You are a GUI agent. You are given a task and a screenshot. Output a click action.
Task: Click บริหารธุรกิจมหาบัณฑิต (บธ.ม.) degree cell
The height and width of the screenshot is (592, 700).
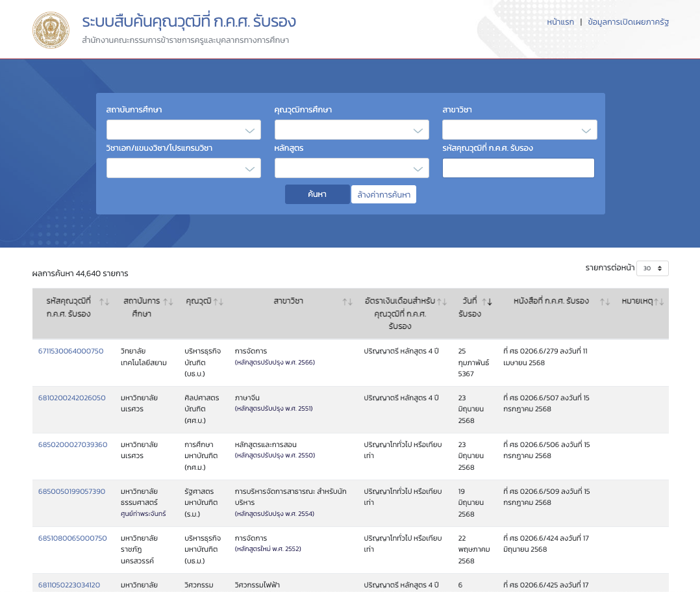(203, 550)
